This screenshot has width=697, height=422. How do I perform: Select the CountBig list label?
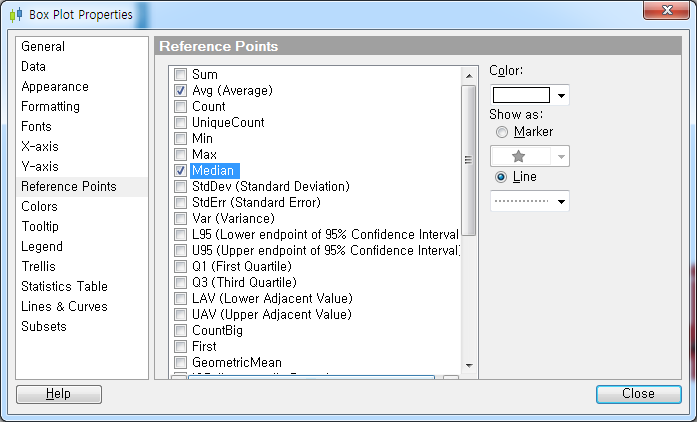pyautogui.click(x=217, y=330)
